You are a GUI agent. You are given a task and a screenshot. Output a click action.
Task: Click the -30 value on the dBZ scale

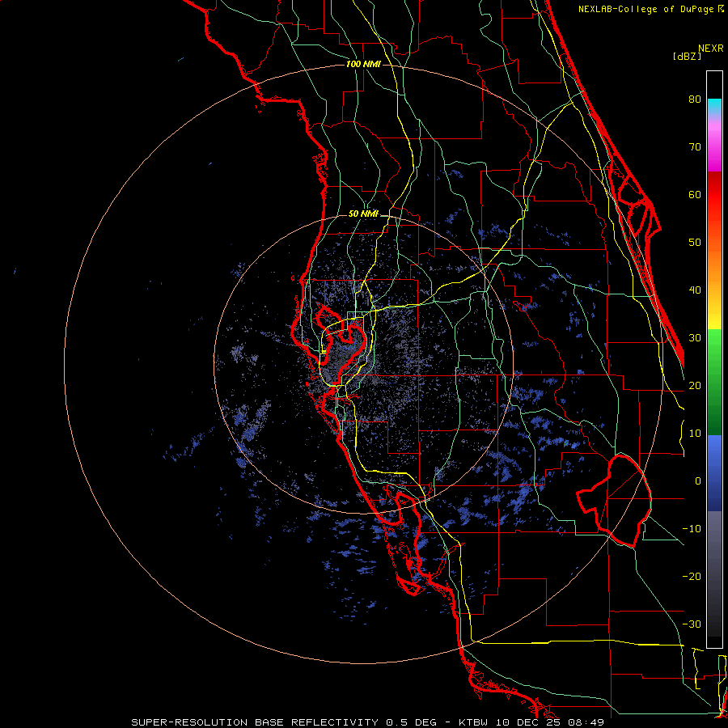click(692, 624)
